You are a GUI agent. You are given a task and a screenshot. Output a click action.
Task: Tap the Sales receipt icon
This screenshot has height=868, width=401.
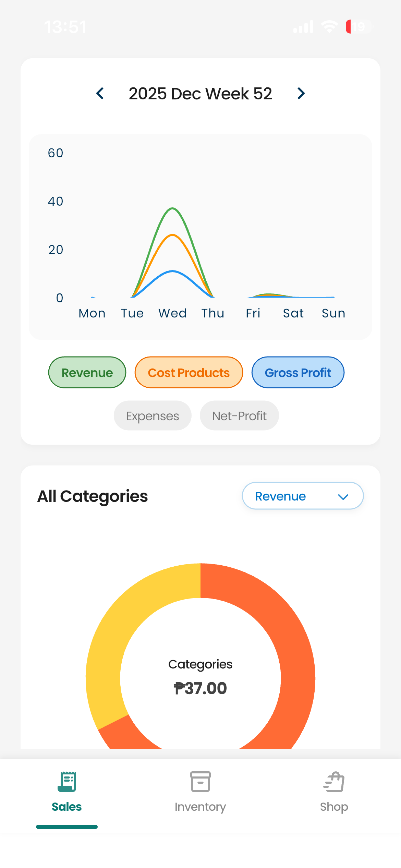pos(67,781)
